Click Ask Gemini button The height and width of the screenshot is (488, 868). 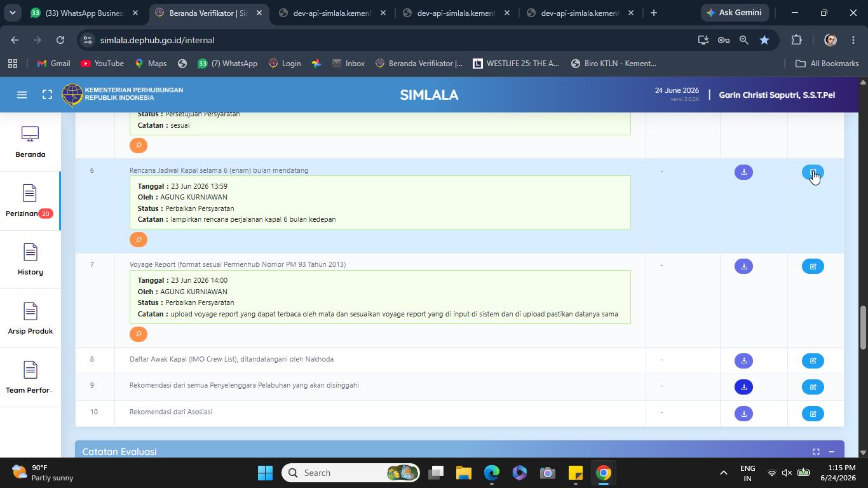(x=736, y=13)
